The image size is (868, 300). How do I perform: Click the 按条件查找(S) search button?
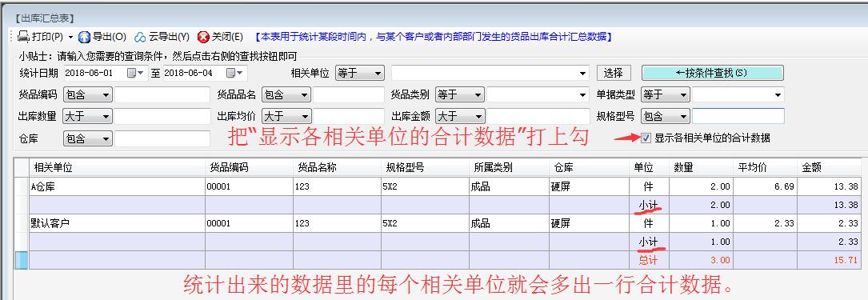click(x=713, y=73)
